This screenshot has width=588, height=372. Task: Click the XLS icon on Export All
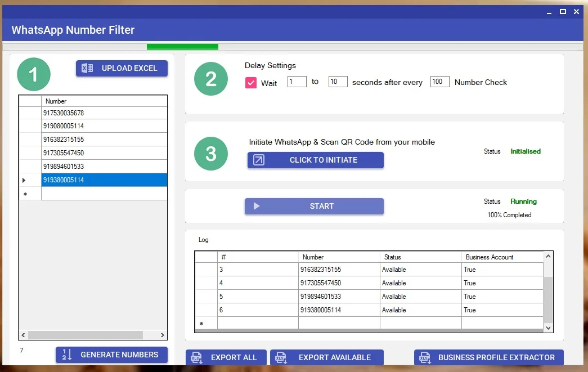[196, 357]
